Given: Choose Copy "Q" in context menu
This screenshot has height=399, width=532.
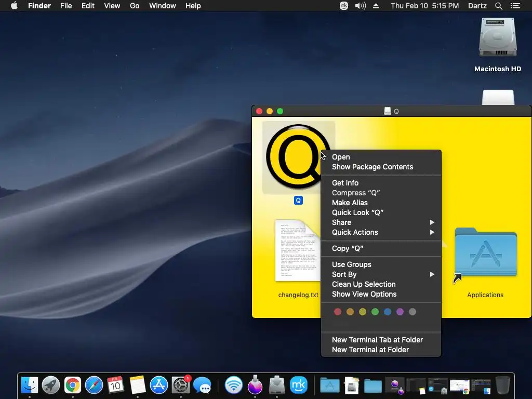Looking at the screenshot, I should point(381,248).
